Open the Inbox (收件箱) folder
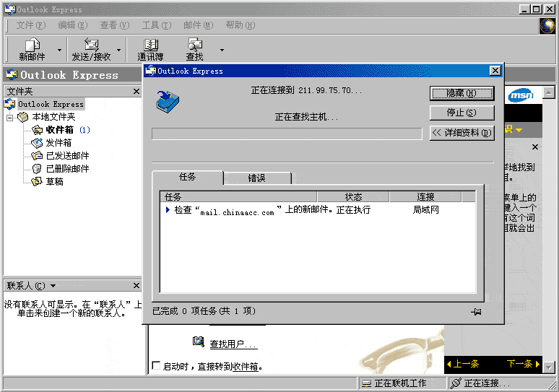Viewport: 559px width, 392px height. [x=59, y=130]
